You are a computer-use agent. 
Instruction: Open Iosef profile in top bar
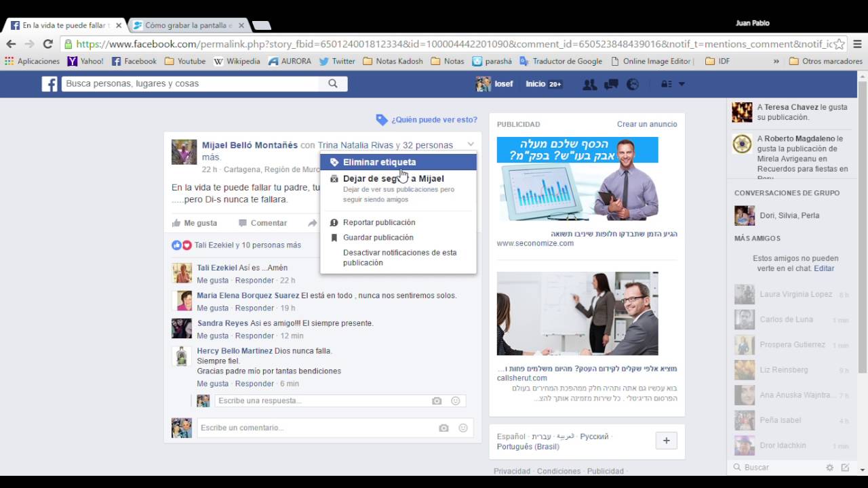494,84
